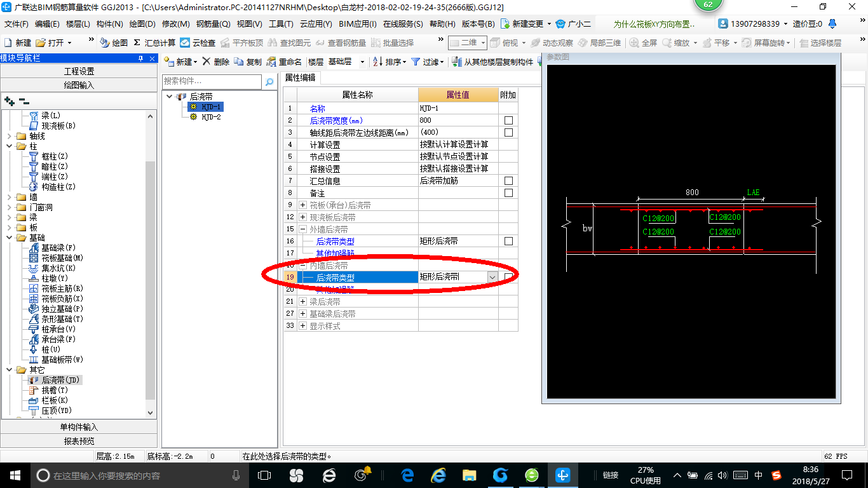Click 报表预览 navigation button

[x=79, y=441]
